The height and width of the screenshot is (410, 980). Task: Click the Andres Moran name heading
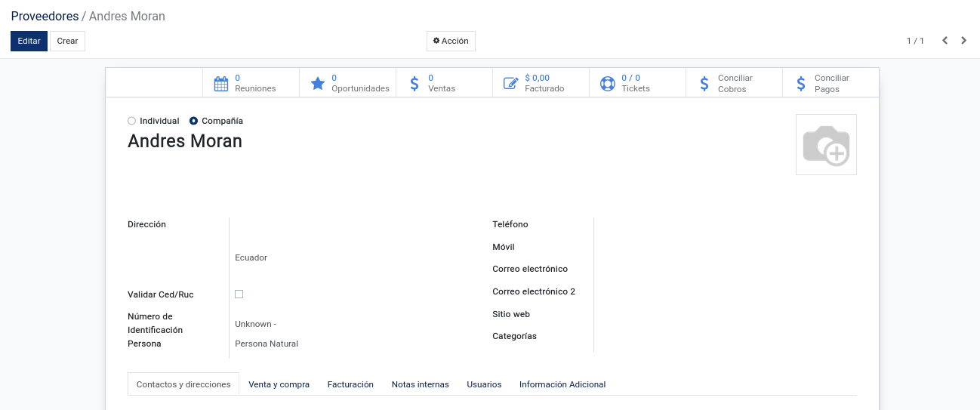(185, 141)
